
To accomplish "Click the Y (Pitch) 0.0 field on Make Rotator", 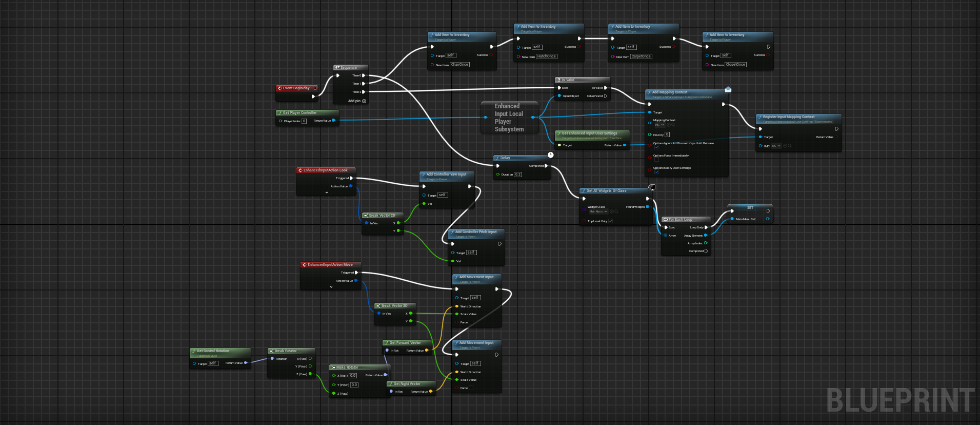I will click(x=354, y=385).
